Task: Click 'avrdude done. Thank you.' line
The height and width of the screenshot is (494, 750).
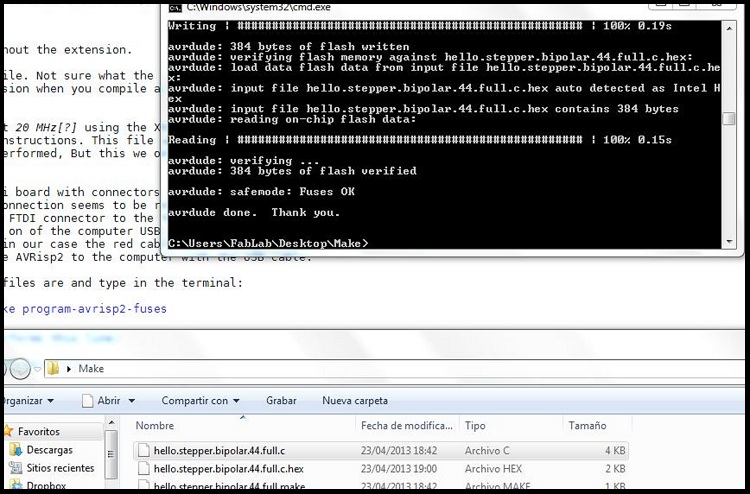Action: click(254, 212)
